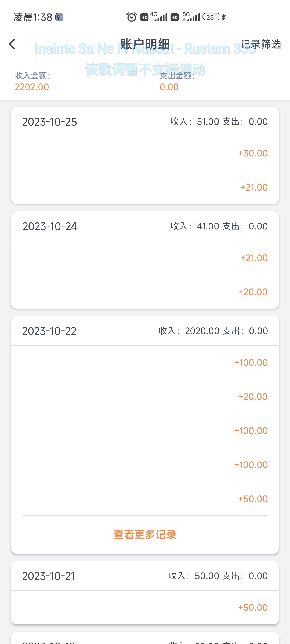The width and height of the screenshot is (290, 644).
Task: Tap the 5G signal strength icon
Action: [x=191, y=17]
